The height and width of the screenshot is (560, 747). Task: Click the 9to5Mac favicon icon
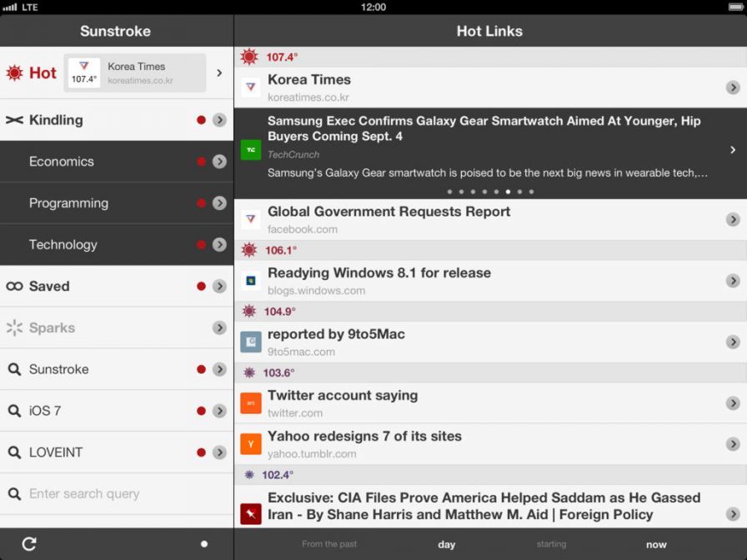point(251,342)
